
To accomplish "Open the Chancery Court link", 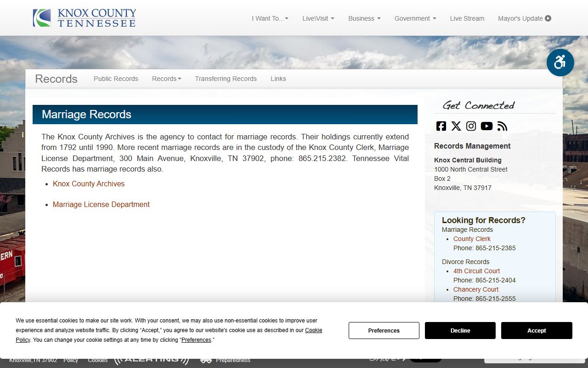I will point(476,289).
